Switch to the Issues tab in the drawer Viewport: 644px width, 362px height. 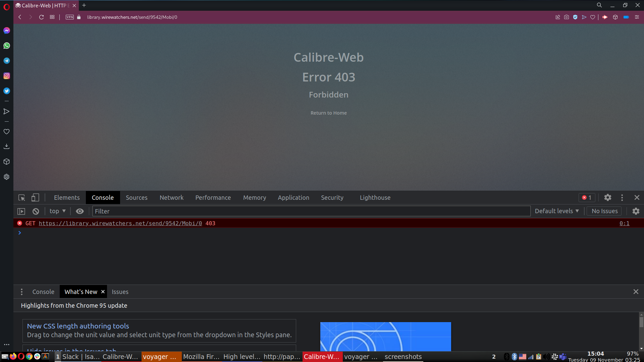point(120,292)
